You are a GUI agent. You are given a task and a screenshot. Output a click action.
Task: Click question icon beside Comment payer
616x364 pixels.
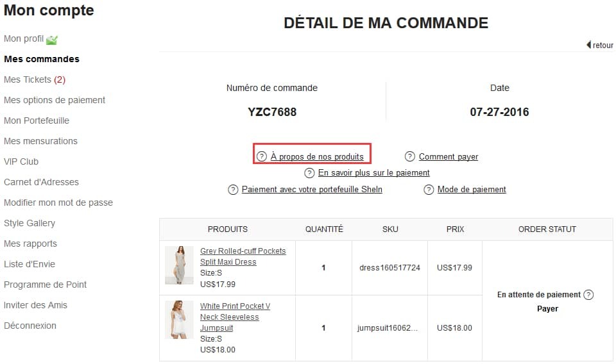pos(410,156)
